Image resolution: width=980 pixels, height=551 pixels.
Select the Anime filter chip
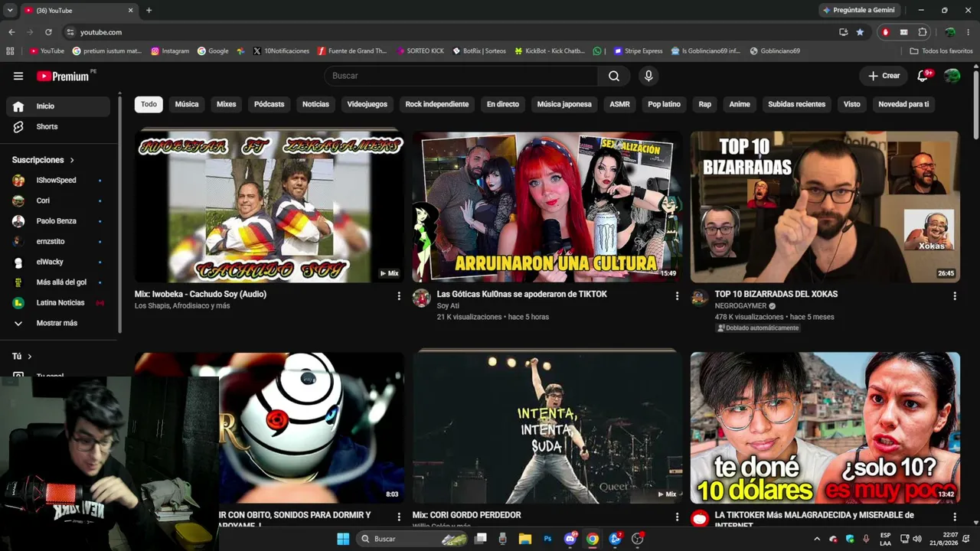click(x=740, y=104)
